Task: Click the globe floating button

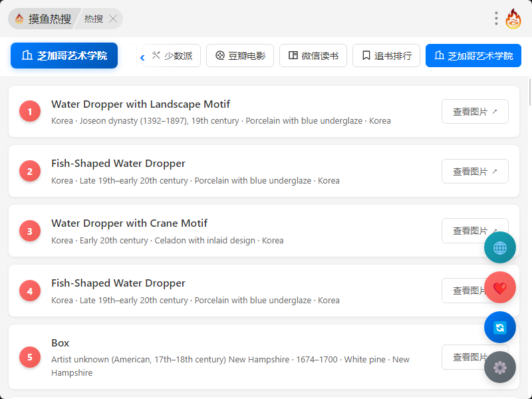Action: [x=500, y=247]
